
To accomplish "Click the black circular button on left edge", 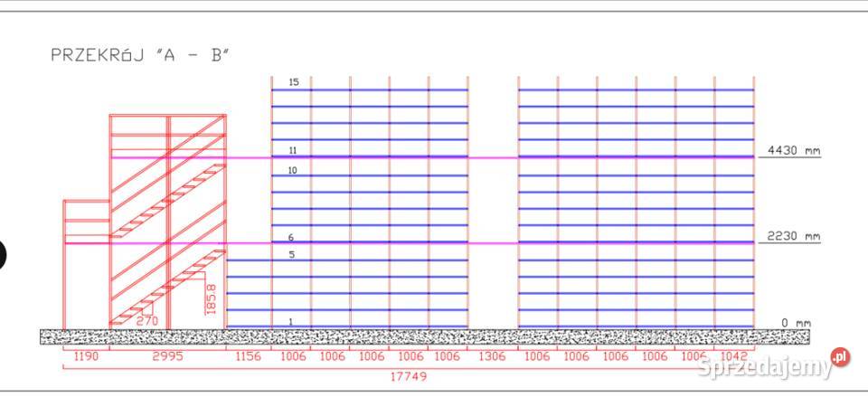I will (x=2, y=254).
